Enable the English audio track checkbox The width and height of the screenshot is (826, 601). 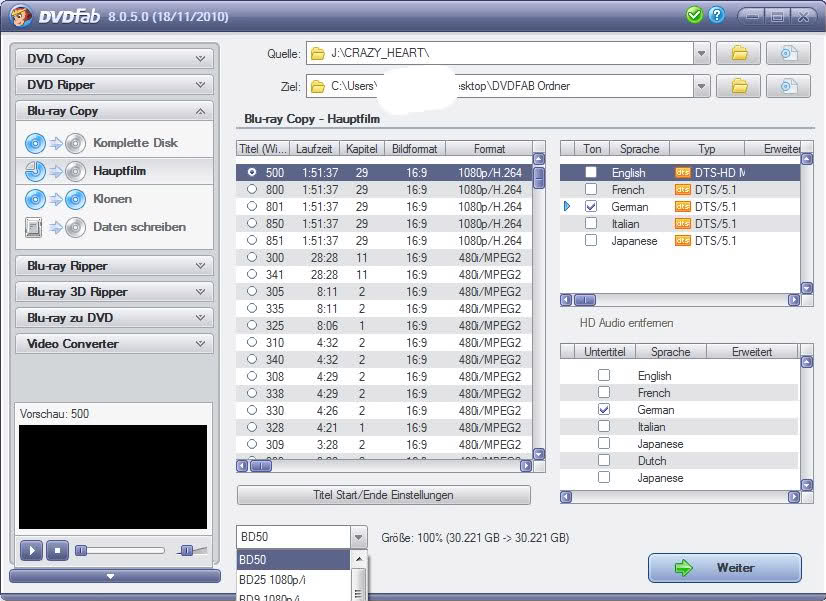click(591, 172)
